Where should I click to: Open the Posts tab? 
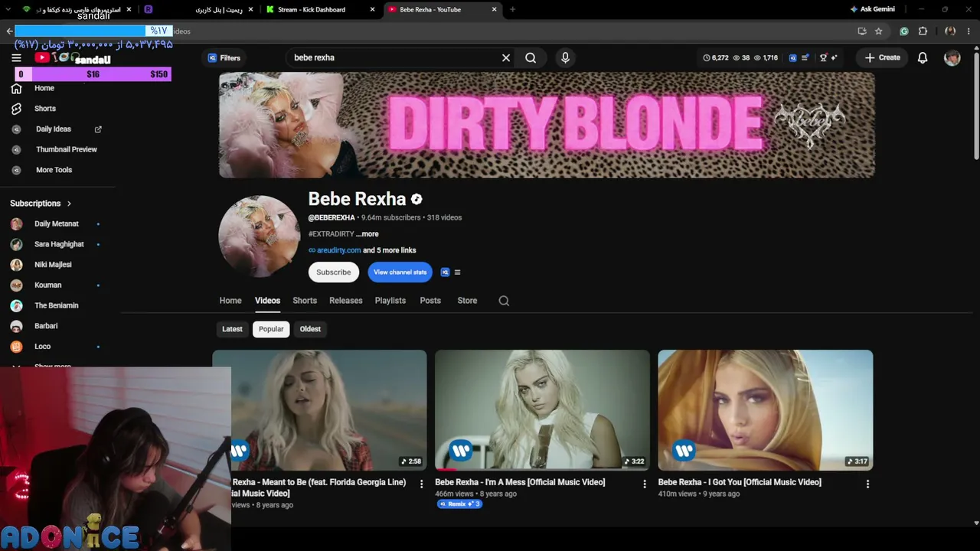(x=430, y=301)
